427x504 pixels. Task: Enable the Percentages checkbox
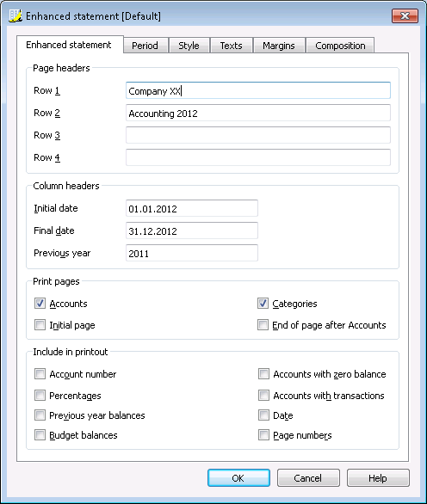click(x=40, y=396)
